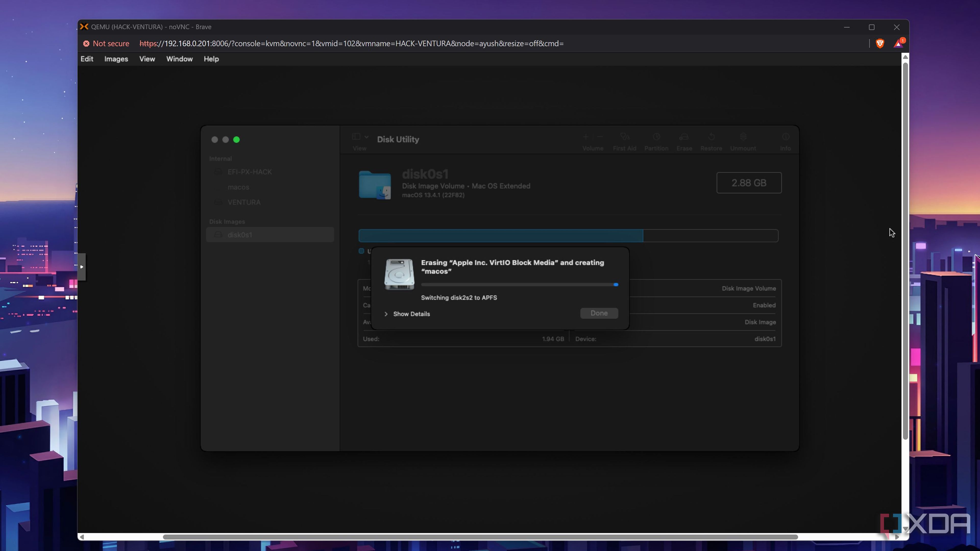This screenshot has height=551, width=980.
Task: Click the 2.88 GB size box
Action: (x=749, y=183)
